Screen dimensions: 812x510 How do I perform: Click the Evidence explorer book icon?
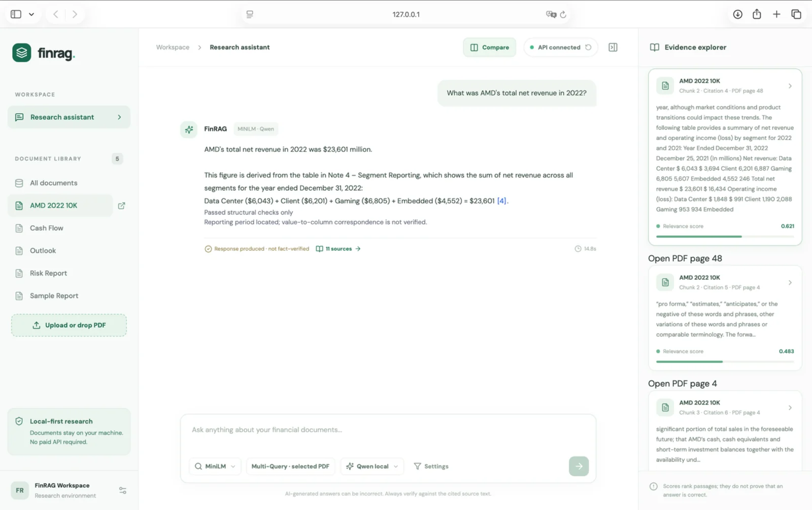point(655,47)
